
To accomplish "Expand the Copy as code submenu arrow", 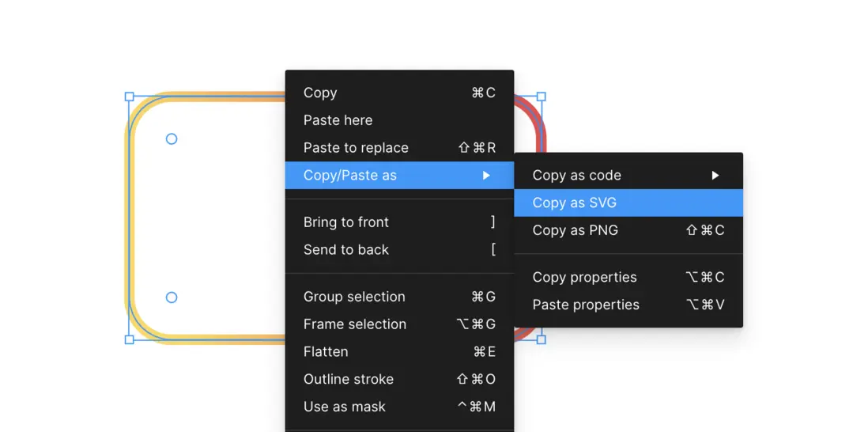I will (x=715, y=176).
